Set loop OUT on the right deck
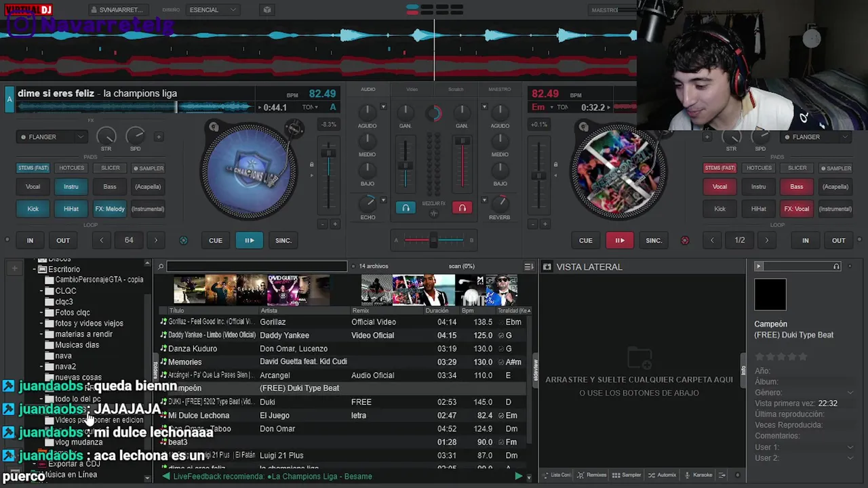This screenshot has width=868, height=488. [839, 241]
